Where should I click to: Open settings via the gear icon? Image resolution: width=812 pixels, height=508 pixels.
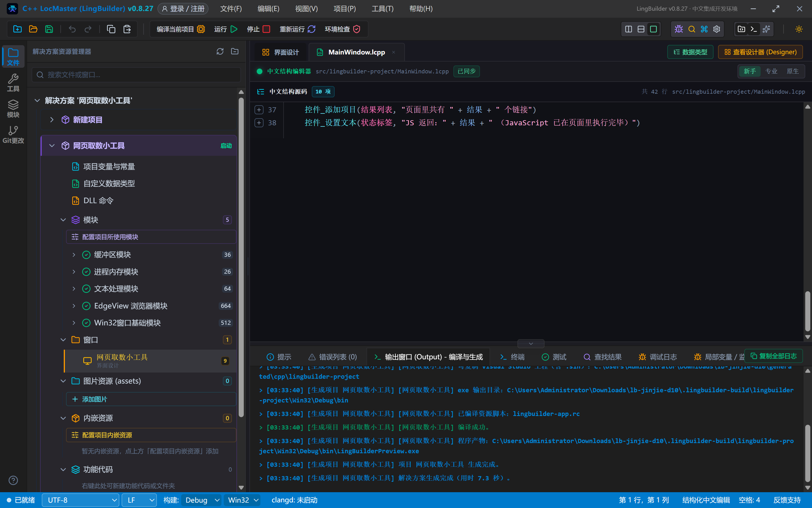717,29
